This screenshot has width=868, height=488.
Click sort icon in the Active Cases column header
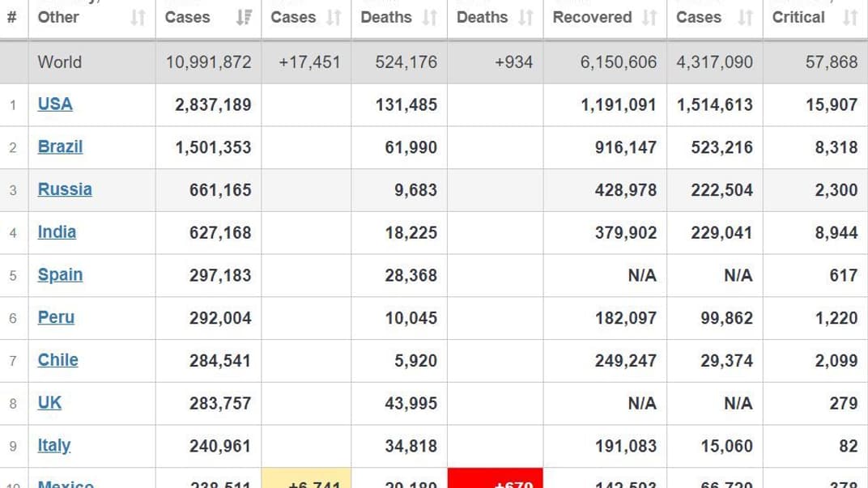point(746,17)
